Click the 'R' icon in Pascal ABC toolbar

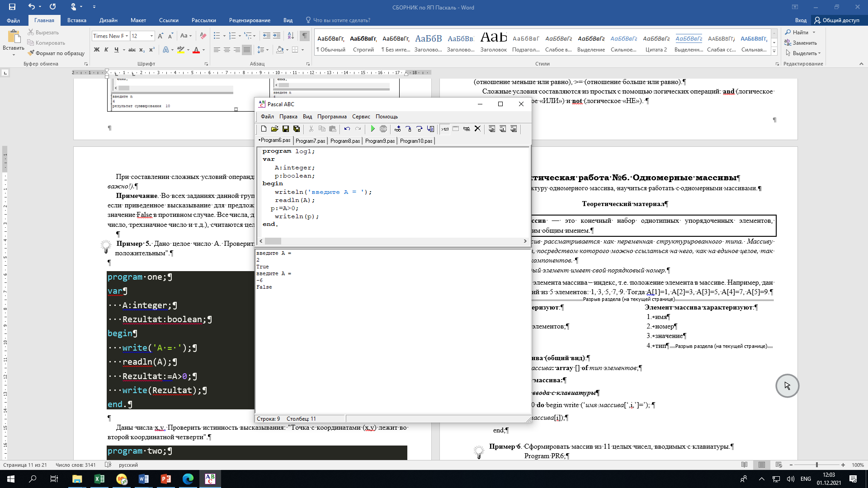point(514,129)
